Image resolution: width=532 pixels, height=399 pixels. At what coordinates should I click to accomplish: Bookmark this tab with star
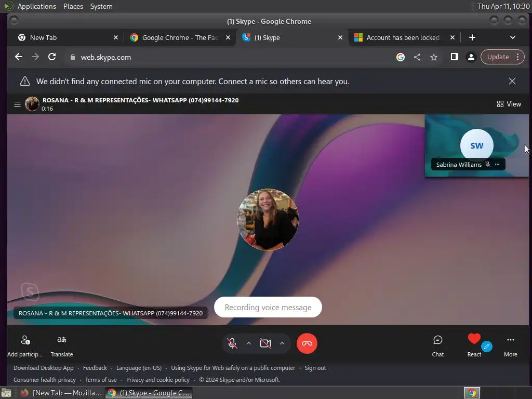pyautogui.click(x=434, y=57)
